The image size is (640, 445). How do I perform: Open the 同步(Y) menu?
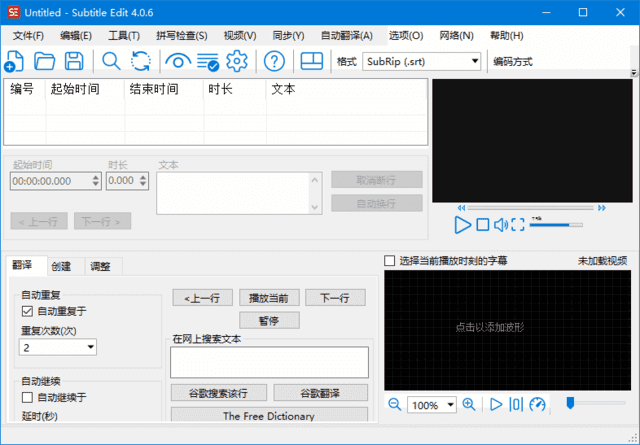point(288,36)
